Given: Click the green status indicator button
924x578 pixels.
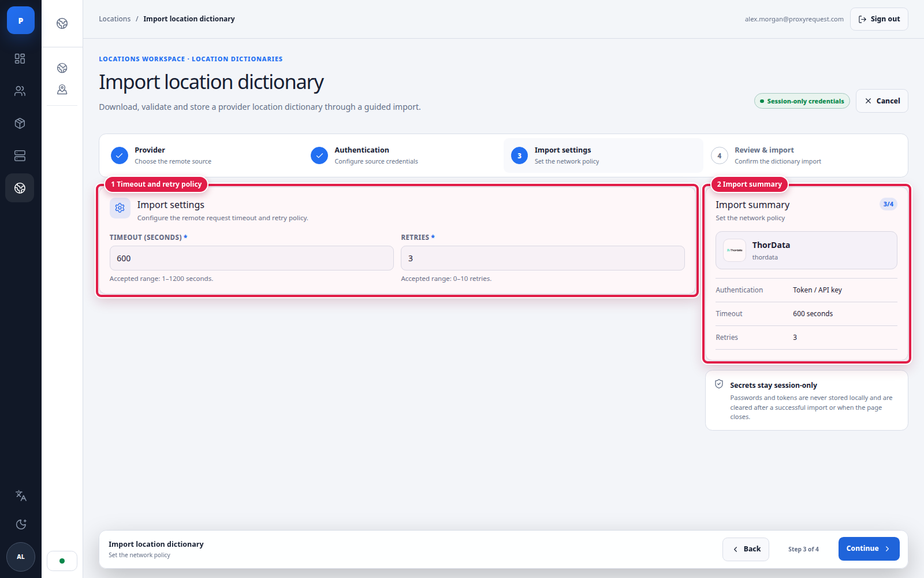Looking at the screenshot, I should [62, 561].
